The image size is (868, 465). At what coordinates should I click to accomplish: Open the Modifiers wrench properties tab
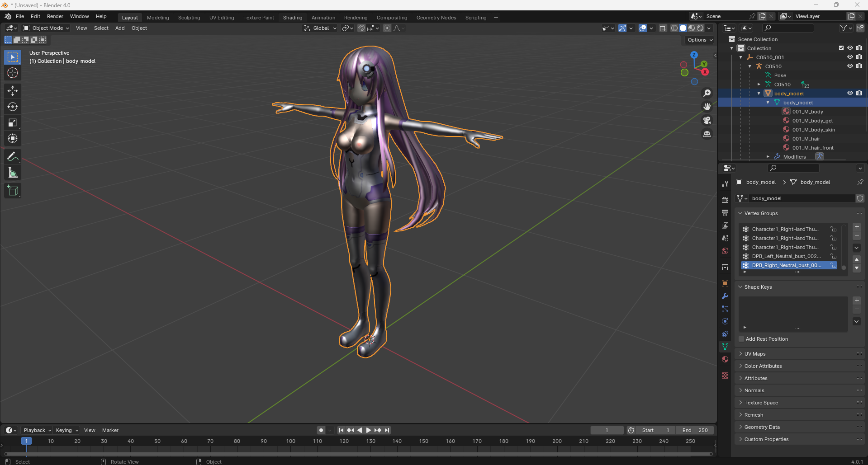coord(725,296)
